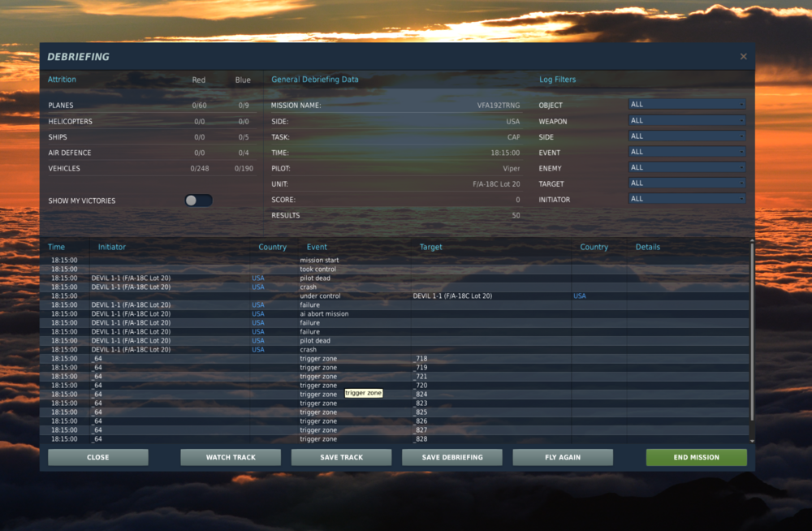
Task: Click the Event column header
Action: [x=317, y=247]
